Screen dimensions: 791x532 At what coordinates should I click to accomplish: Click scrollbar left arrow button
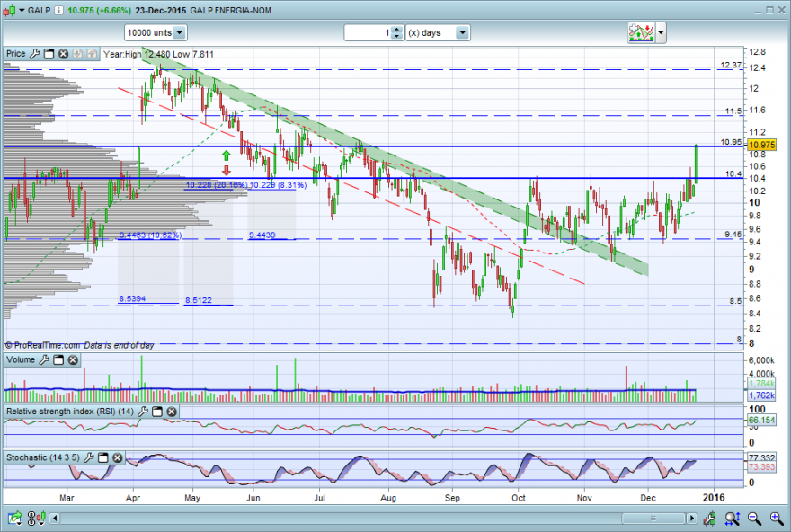coord(55,518)
